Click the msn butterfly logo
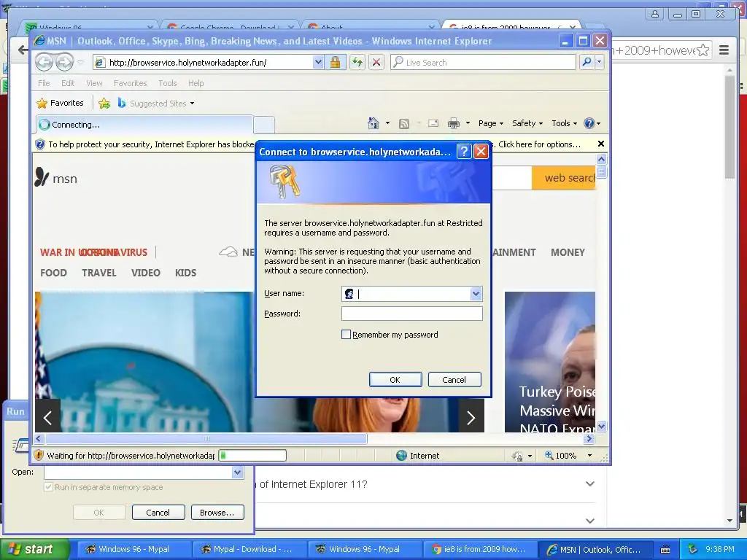Viewport: 747px width, 560px height. coord(42,177)
